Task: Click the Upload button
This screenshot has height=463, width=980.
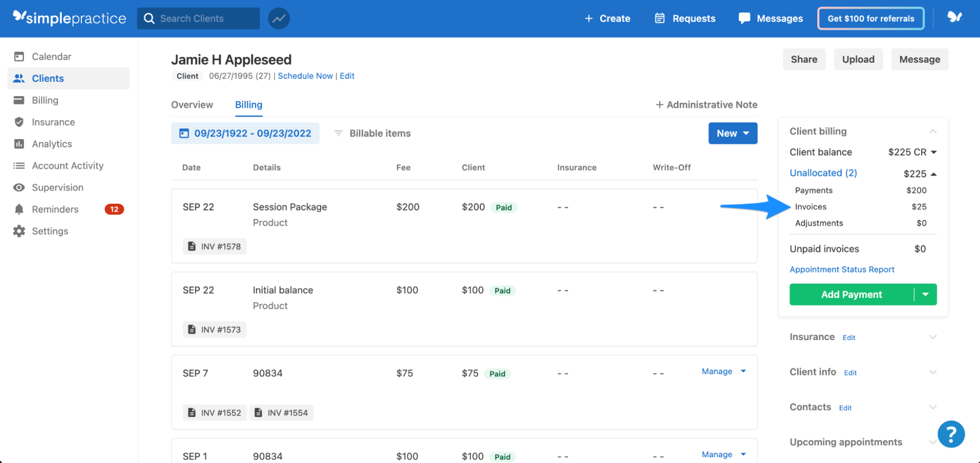Action: tap(858, 59)
